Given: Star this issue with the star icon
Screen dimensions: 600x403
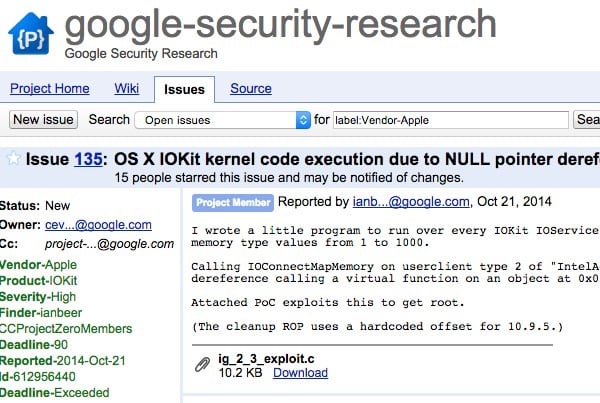Looking at the screenshot, I should click(x=13, y=158).
